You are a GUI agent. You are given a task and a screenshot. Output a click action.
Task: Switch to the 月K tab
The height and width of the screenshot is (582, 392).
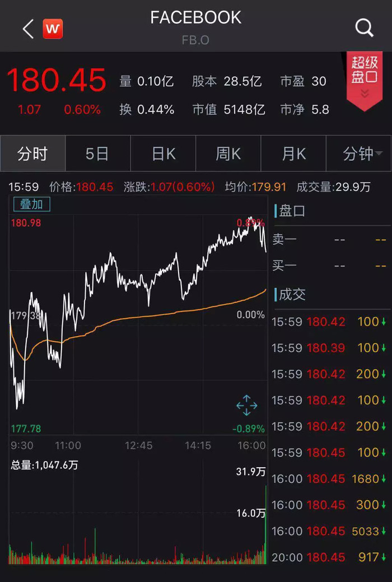293,153
